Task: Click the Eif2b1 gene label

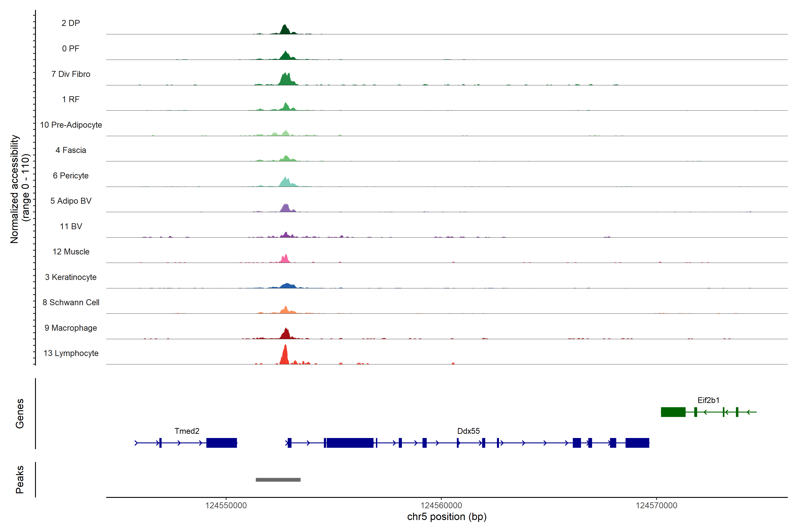Action: coord(708,400)
